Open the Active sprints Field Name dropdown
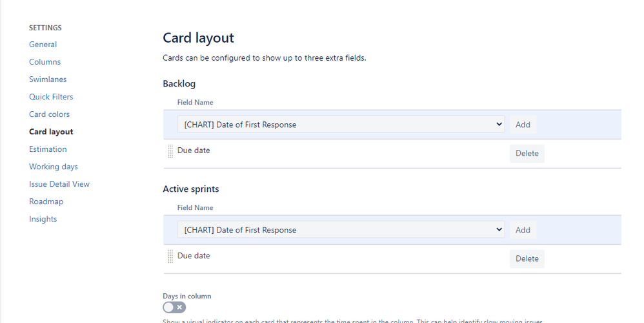This screenshot has height=323, width=644. tap(341, 230)
